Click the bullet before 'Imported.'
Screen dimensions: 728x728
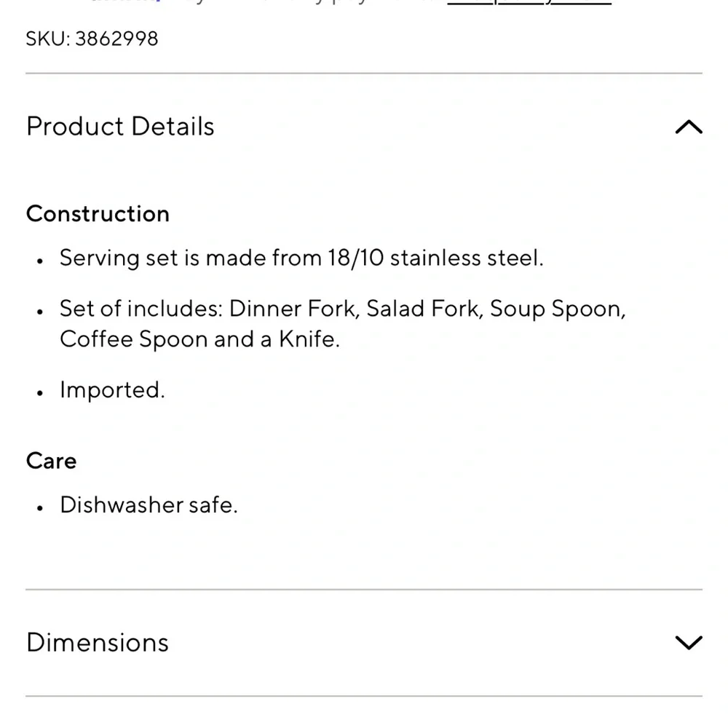click(41, 392)
